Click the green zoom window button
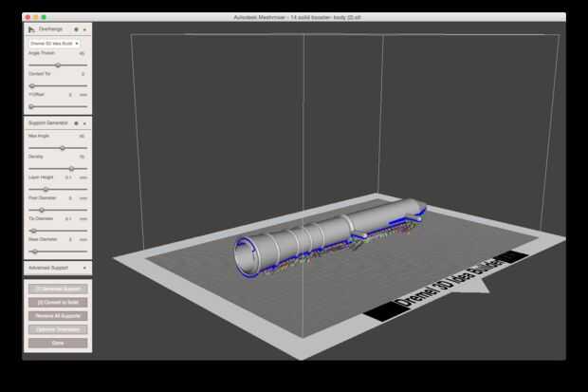This screenshot has height=392, width=588. (44, 17)
